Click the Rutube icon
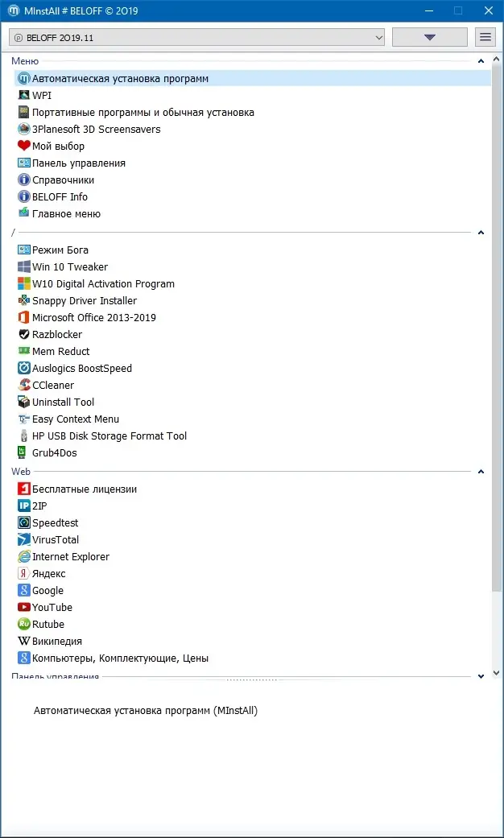 pos(23,624)
